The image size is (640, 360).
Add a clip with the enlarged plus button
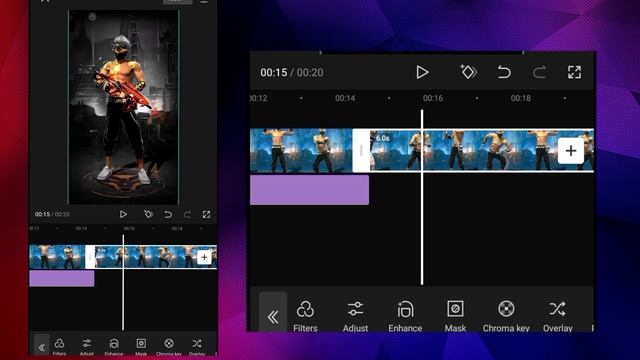coord(571,151)
